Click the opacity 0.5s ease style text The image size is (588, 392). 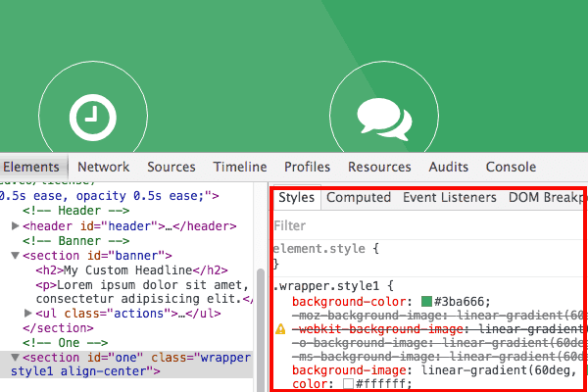point(140,196)
